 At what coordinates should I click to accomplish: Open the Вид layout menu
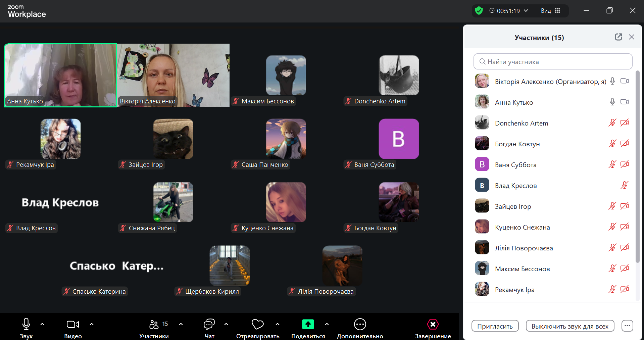(x=550, y=11)
